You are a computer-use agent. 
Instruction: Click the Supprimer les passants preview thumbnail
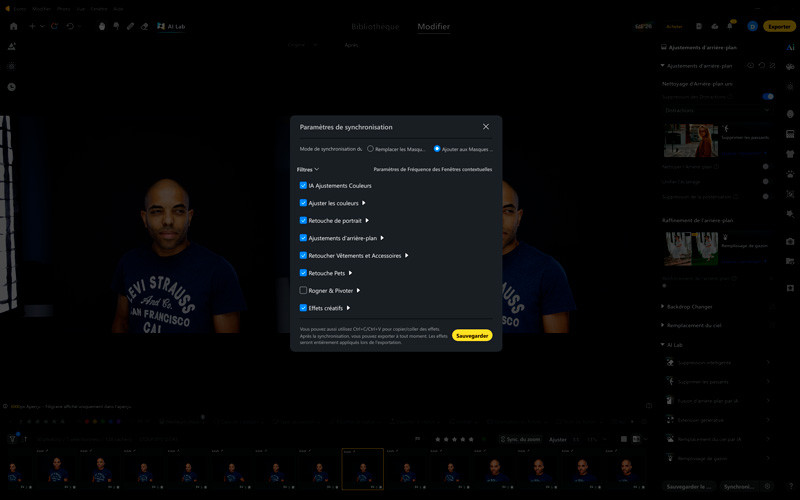click(691, 140)
